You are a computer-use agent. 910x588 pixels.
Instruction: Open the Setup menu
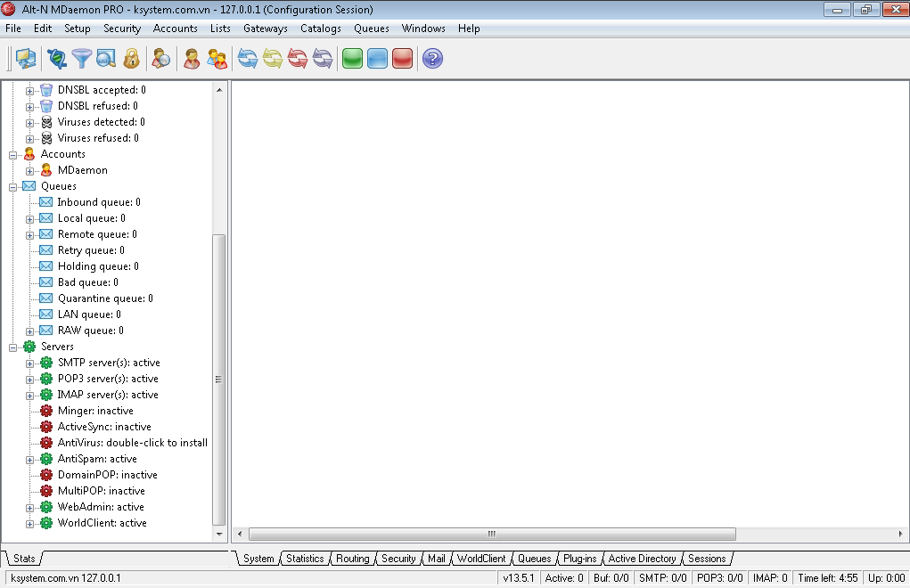(78, 29)
